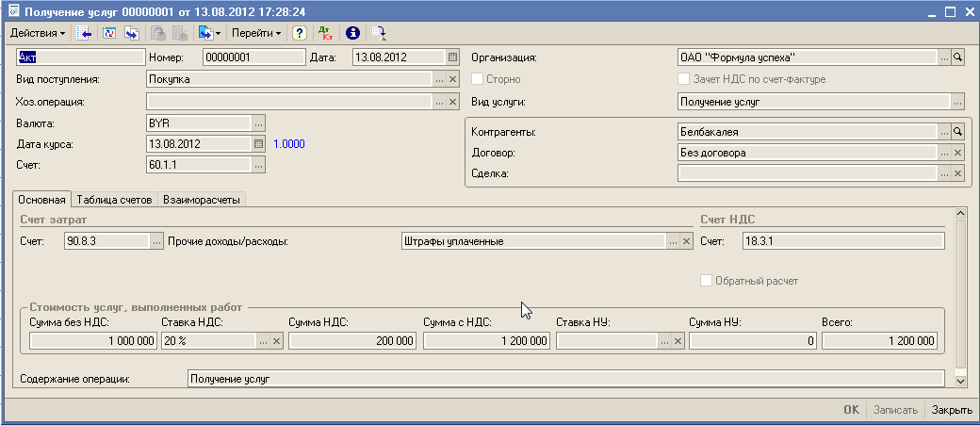Open selection ellipsis for Хоз.операция field
Screen dimensions: 980x425
439,101
